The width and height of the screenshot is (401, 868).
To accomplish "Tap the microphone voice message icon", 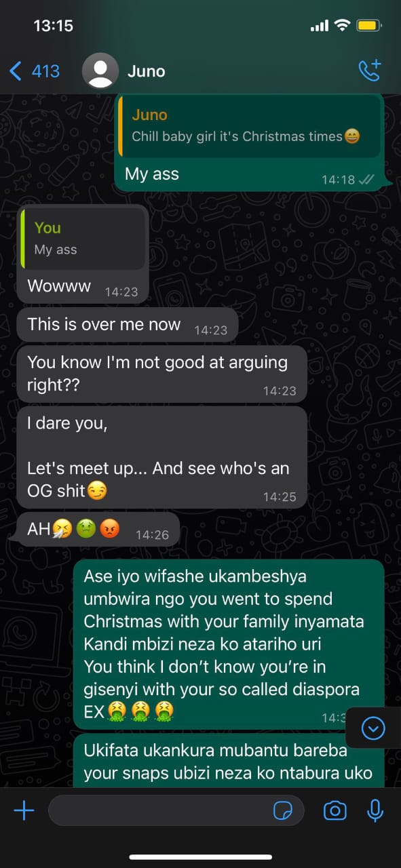I will (375, 810).
